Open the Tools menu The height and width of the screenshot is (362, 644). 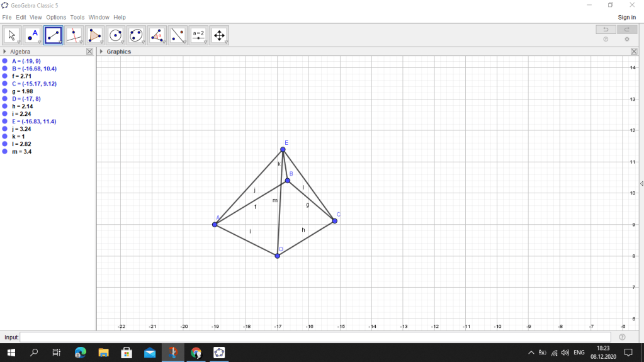coord(77,18)
